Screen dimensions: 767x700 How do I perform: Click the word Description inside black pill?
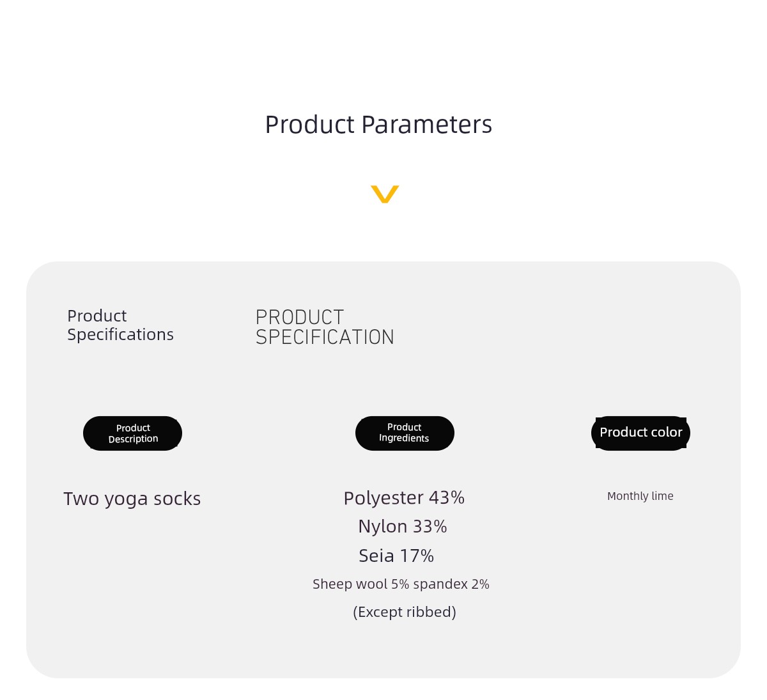pyautogui.click(x=133, y=439)
